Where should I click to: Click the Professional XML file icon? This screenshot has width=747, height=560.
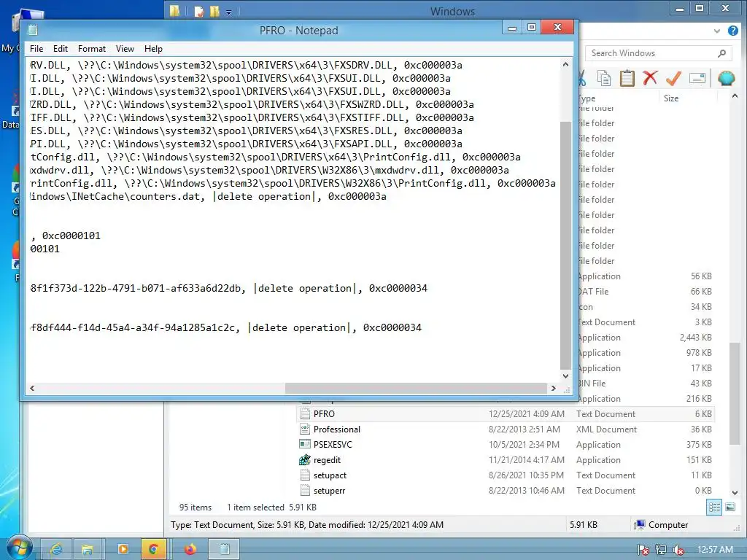click(305, 429)
